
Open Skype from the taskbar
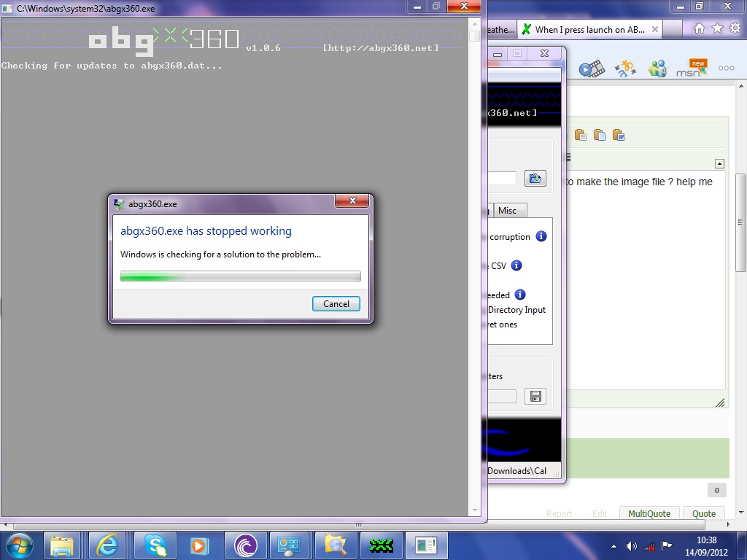155,545
